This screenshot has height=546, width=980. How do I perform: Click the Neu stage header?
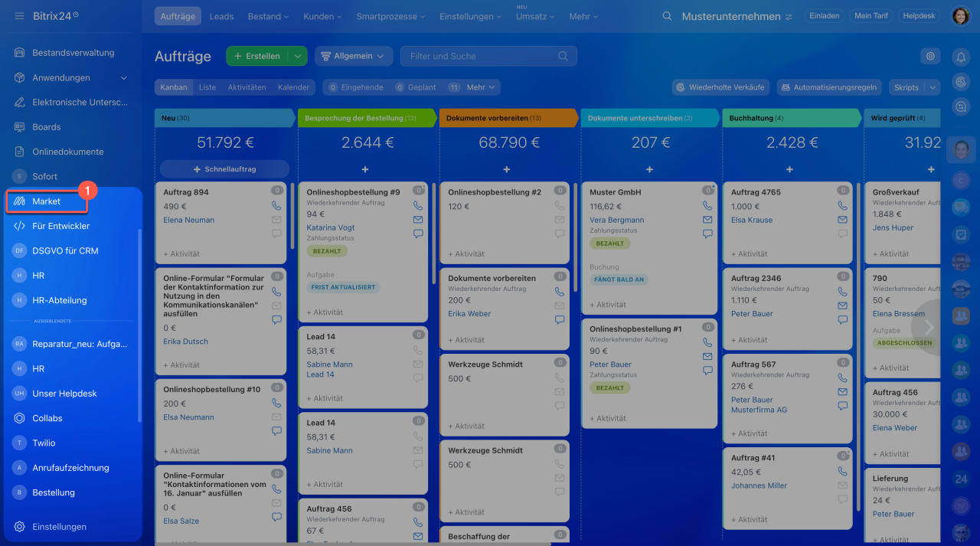(x=224, y=118)
